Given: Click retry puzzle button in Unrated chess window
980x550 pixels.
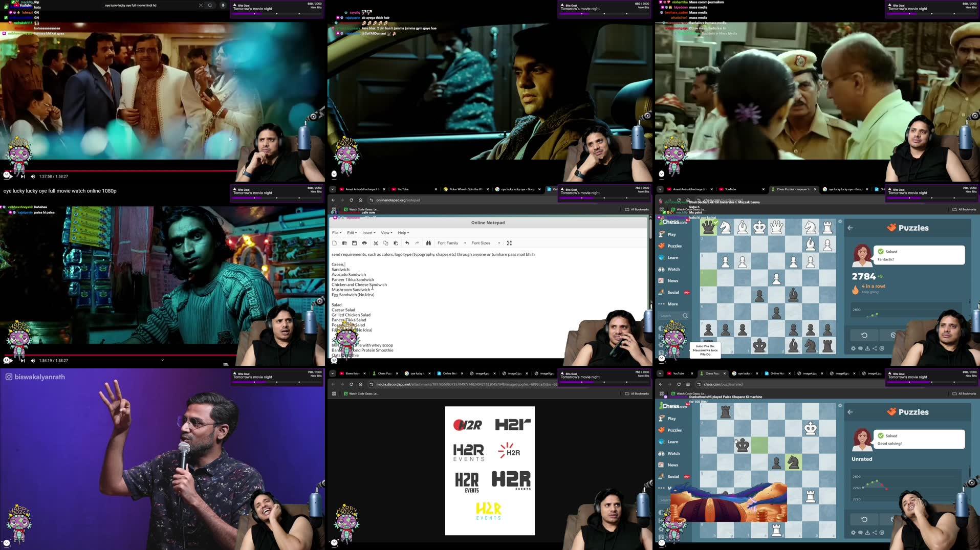Looking at the screenshot, I should pyautogui.click(x=864, y=519).
